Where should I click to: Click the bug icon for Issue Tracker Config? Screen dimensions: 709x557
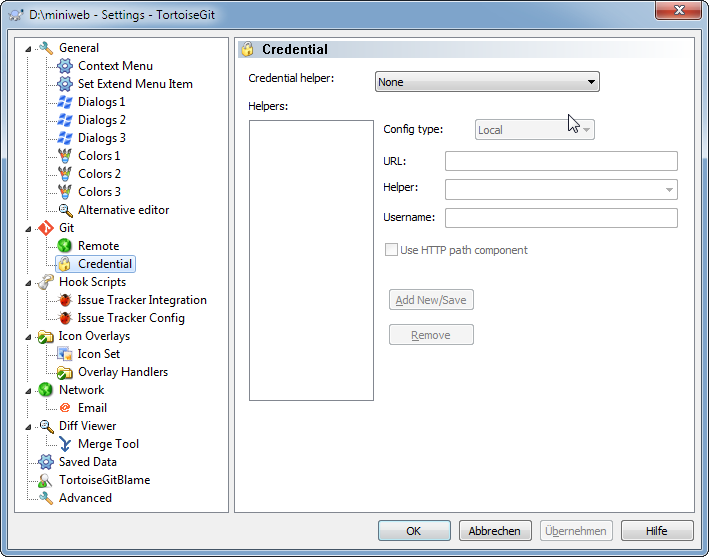(x=65, y=318)
